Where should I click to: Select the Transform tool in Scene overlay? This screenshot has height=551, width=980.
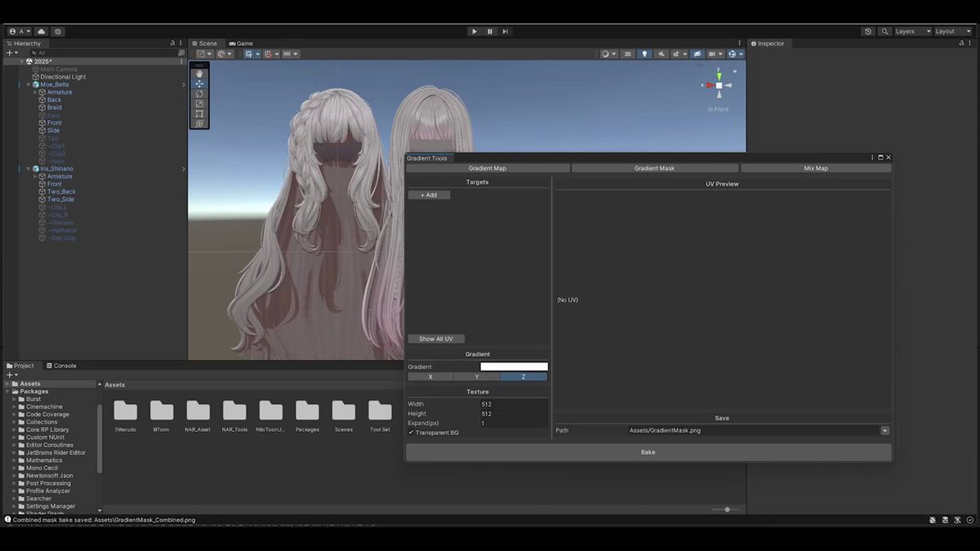tap(199, 123)
